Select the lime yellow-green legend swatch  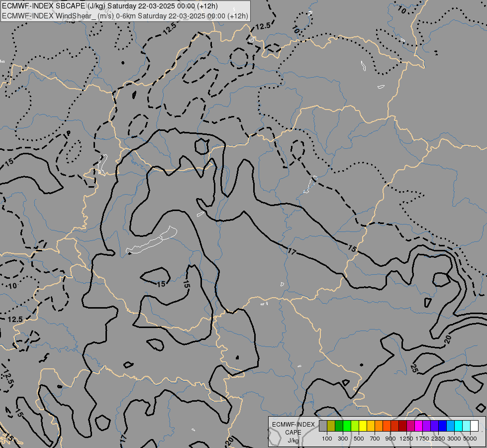tap(355, 426)
